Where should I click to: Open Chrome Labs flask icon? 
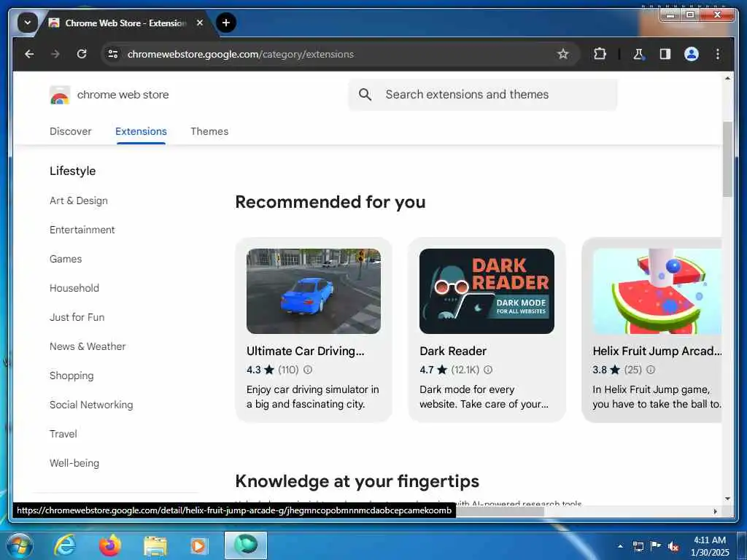pyautogui.click(x=638, y=54)
